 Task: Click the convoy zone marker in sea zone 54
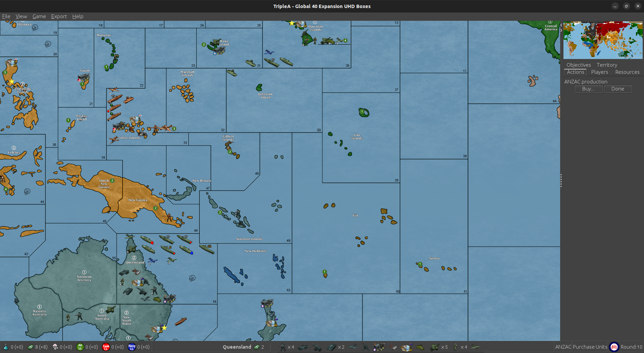click(192, 278)
